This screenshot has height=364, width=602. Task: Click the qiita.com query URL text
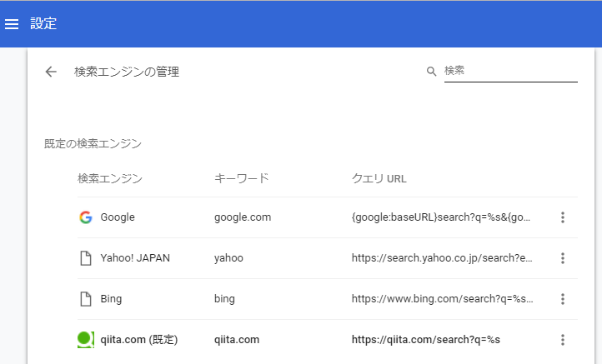[426, 340]
